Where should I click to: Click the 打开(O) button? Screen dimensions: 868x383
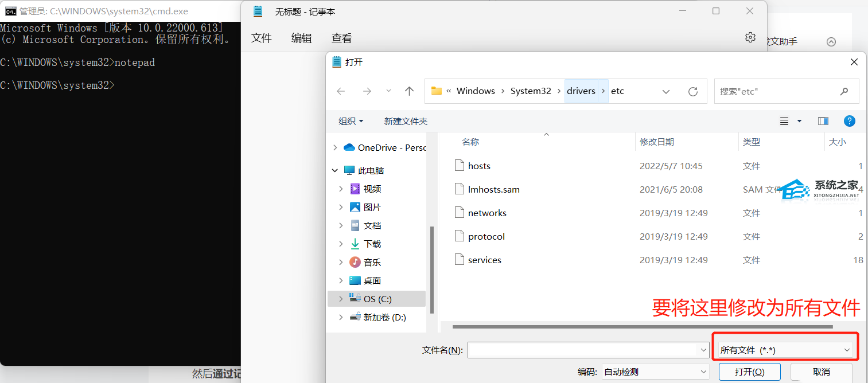[x=750, y=372]
